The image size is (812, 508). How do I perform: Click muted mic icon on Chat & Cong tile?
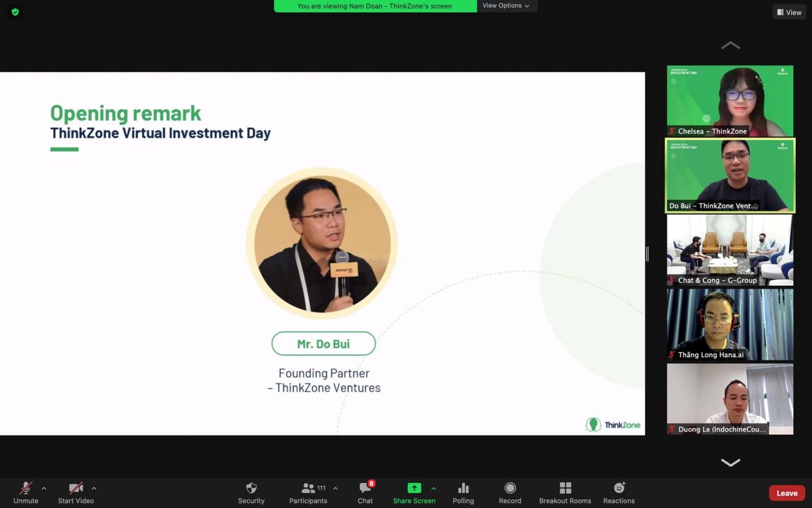pyautogui.click(x=673, y=280)
